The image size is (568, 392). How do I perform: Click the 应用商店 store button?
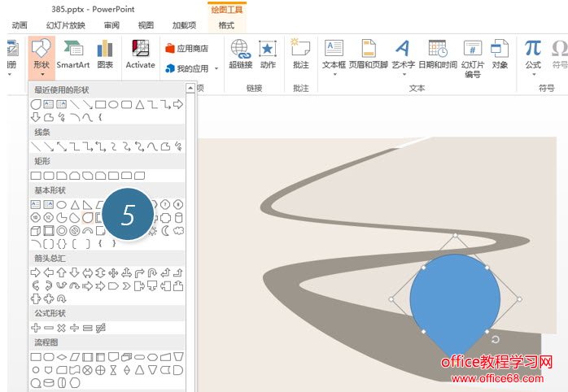(x=186, y=49)
